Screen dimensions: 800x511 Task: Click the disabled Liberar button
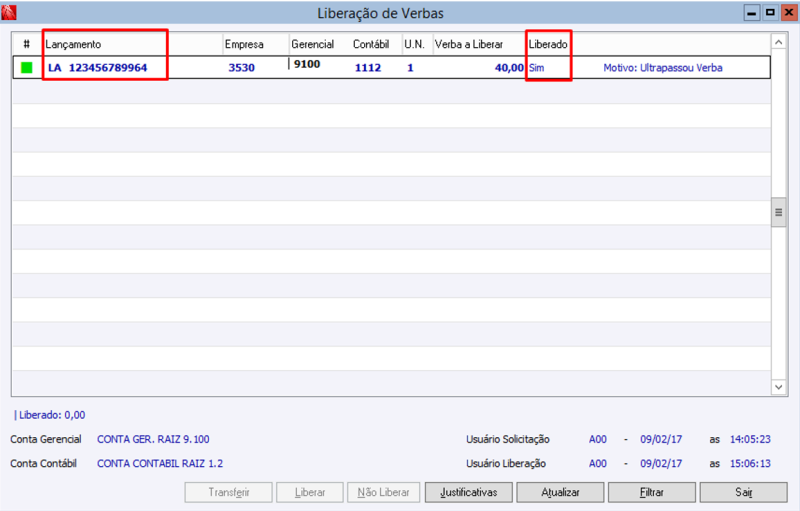310,492
